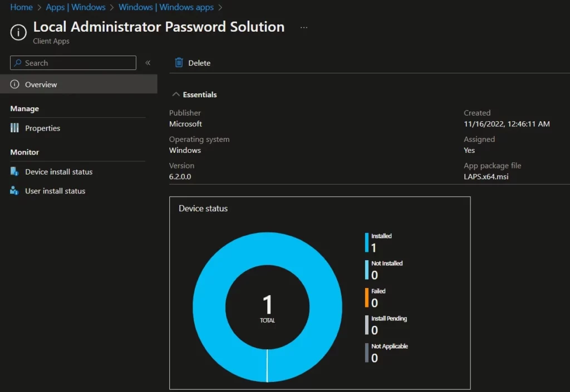The image size is (570, 392).
Task: Click the TOTAL count in donut center
Action: coord(267,308)
